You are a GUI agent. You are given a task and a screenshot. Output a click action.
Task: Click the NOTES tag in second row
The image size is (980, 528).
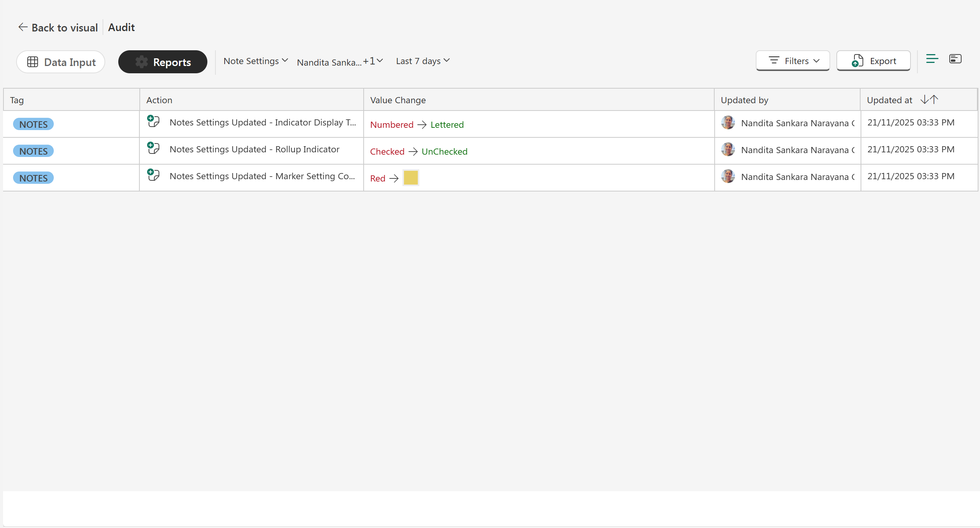coord(33,151)
